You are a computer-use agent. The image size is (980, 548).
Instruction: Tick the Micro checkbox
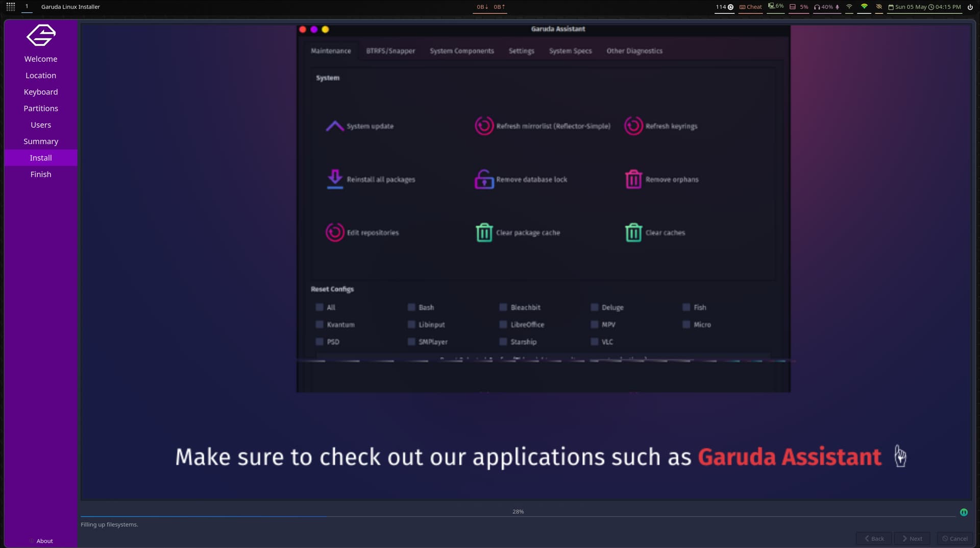coord(687,325)
